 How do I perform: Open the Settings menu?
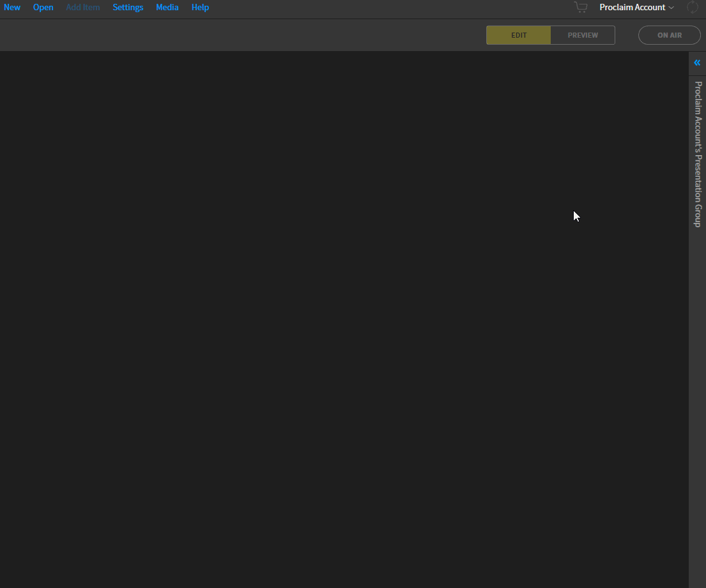coord(128,7)
